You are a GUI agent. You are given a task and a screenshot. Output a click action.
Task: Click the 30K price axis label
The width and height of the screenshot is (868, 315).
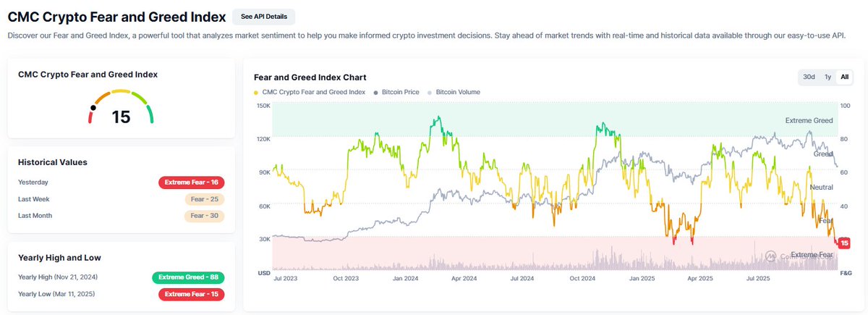(x=264, y=239)
